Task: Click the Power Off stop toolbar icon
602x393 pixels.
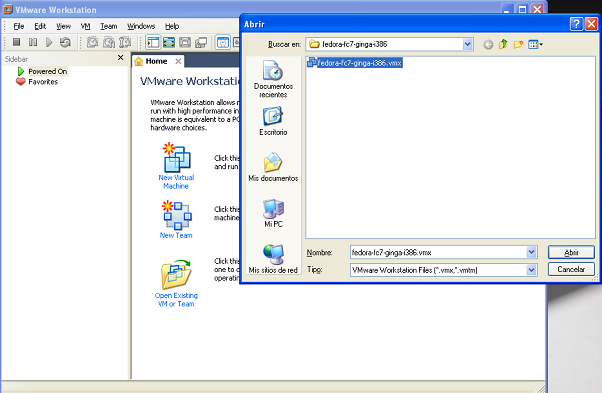Action: 16,42
